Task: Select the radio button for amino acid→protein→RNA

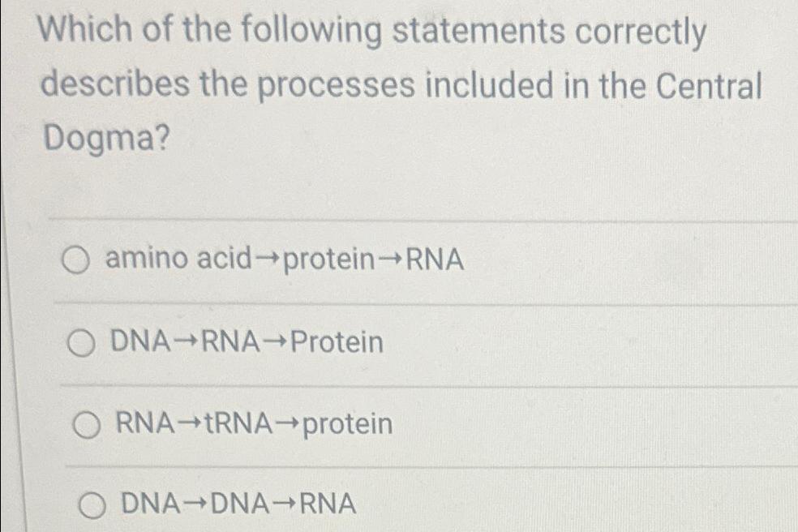Action: (x=78, y=260)
